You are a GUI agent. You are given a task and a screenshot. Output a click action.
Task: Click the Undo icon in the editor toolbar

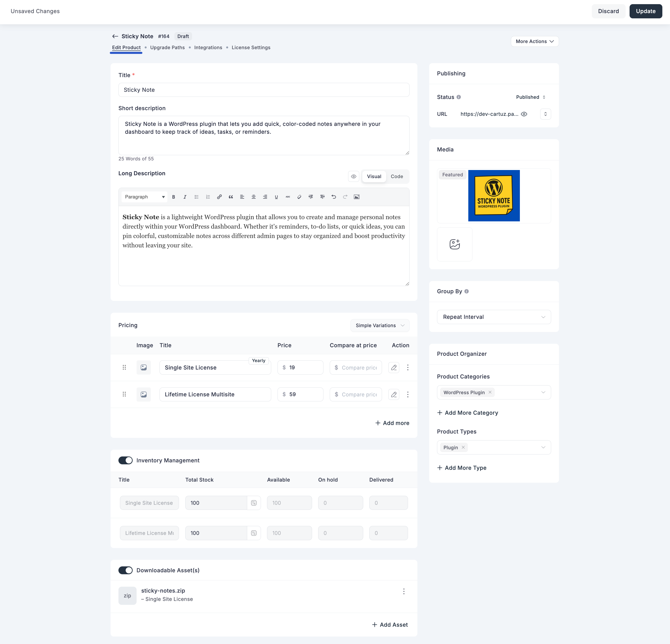[x=334, y=197]
